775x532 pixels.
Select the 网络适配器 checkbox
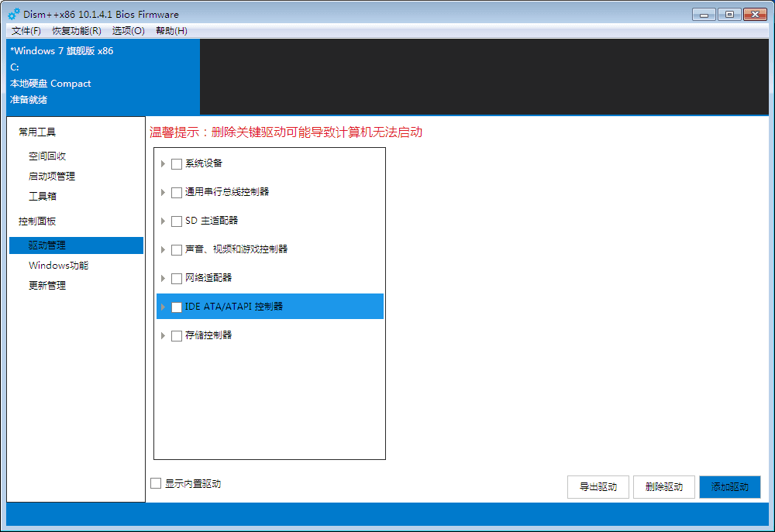pyautogui.click(x=177, y=278)
